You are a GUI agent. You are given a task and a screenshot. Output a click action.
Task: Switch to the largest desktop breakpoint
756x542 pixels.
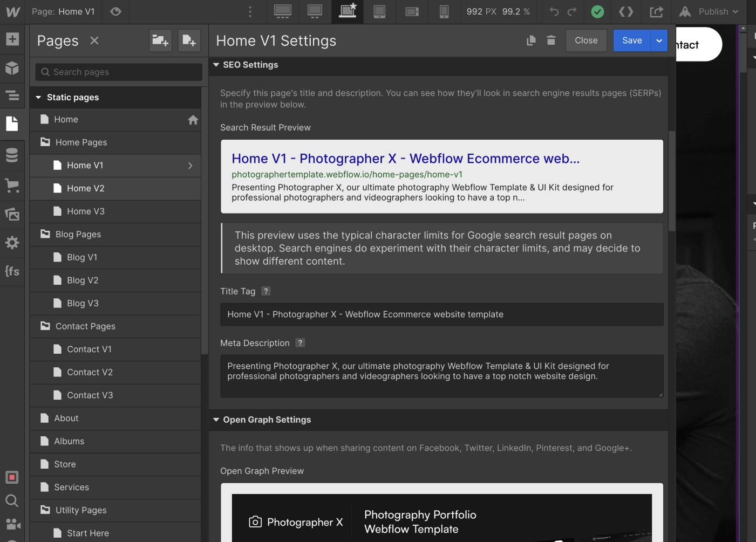coord(283,11)
